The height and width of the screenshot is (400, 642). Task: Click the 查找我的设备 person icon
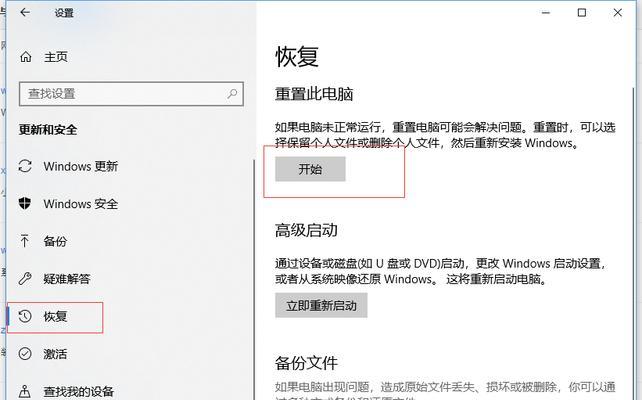pyautogui.click(x=25, y=391)
